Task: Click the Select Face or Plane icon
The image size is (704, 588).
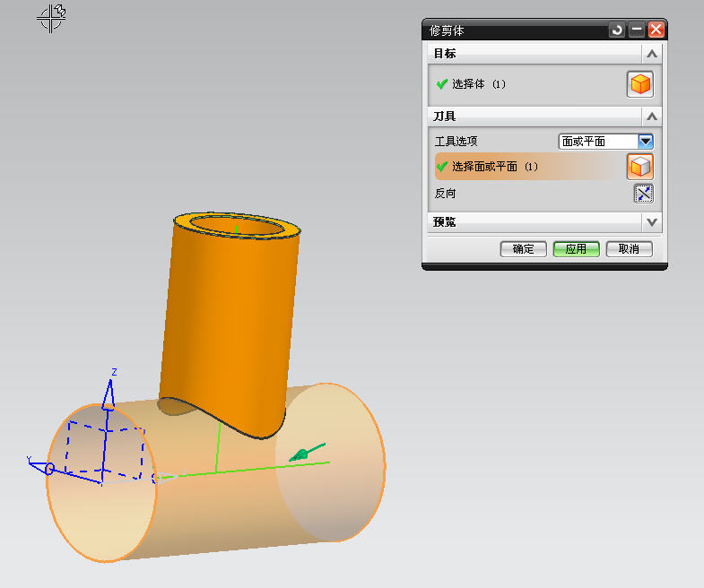Action: coord(640,167)
